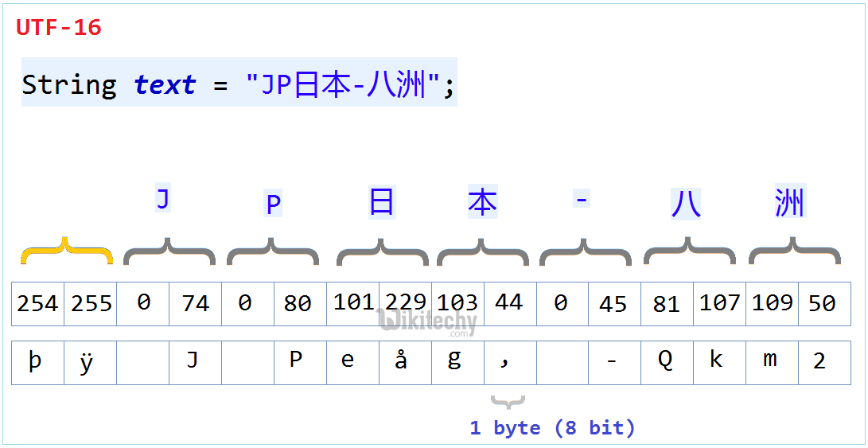Click the yellow curly brace above 254 255
Viewport: 868px width, 448px height.
point(66,251)
